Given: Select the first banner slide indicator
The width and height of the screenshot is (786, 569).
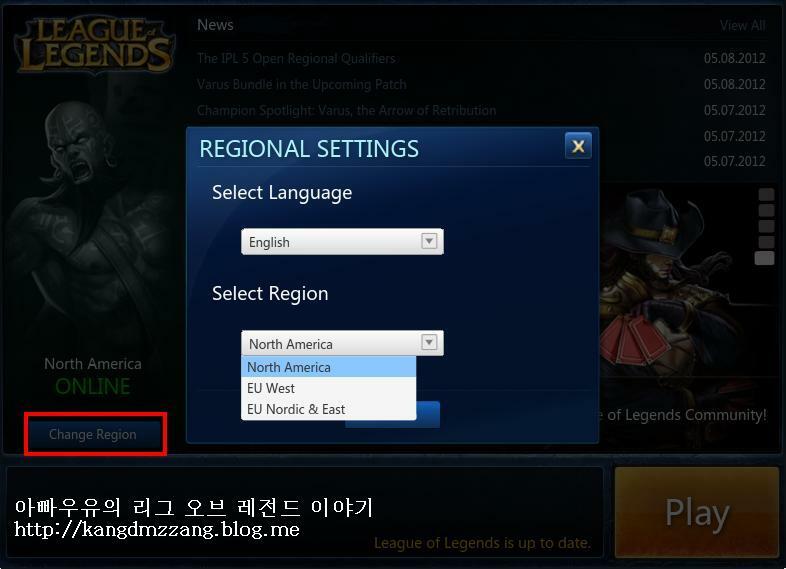Looking at the screenshot, I should 765,195.
